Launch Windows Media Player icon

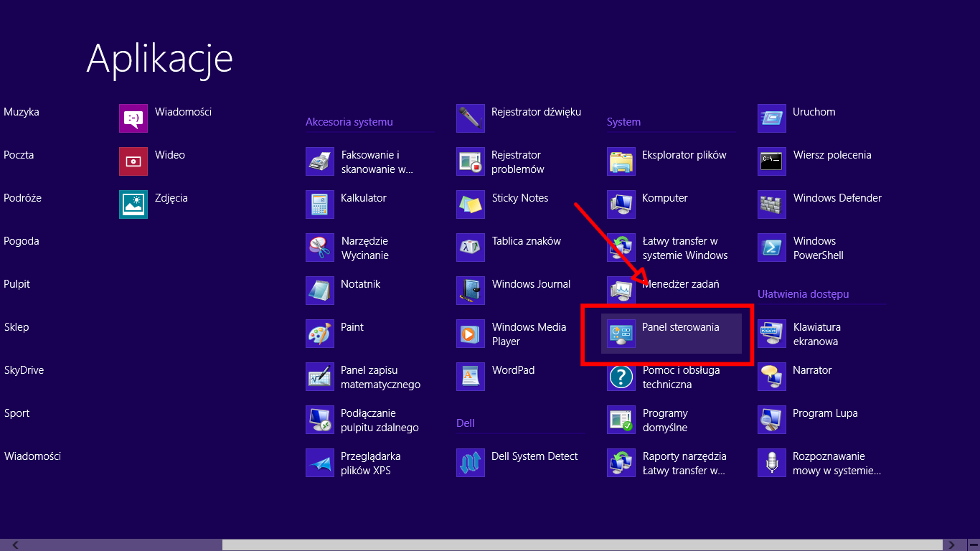(471, 334)
